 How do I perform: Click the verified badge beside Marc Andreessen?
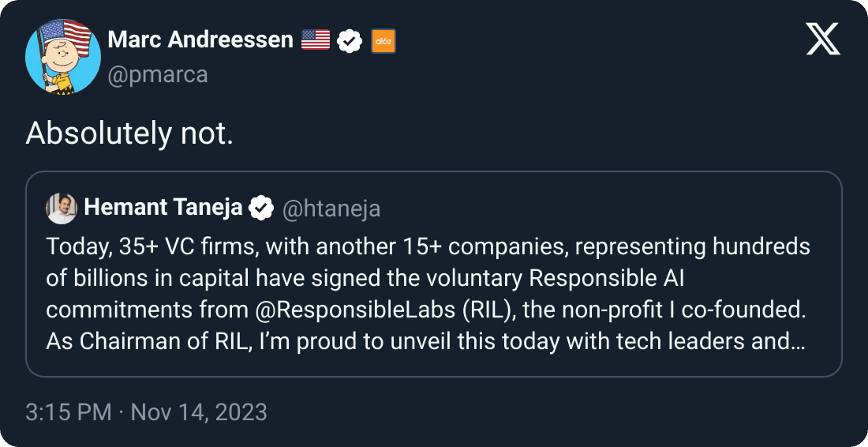point(350,40)
